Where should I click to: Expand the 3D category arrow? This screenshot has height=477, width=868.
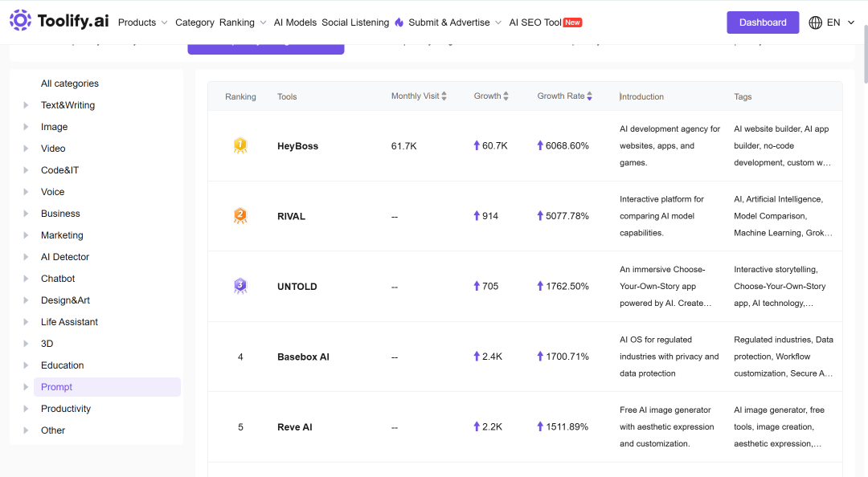(x=26, y=344)
